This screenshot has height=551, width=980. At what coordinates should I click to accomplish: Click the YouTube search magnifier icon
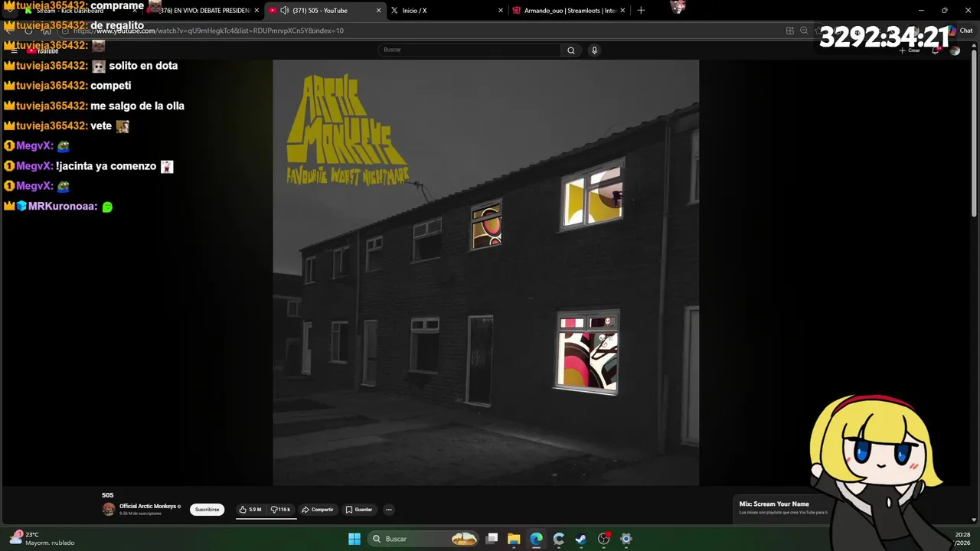pos(570,50)
